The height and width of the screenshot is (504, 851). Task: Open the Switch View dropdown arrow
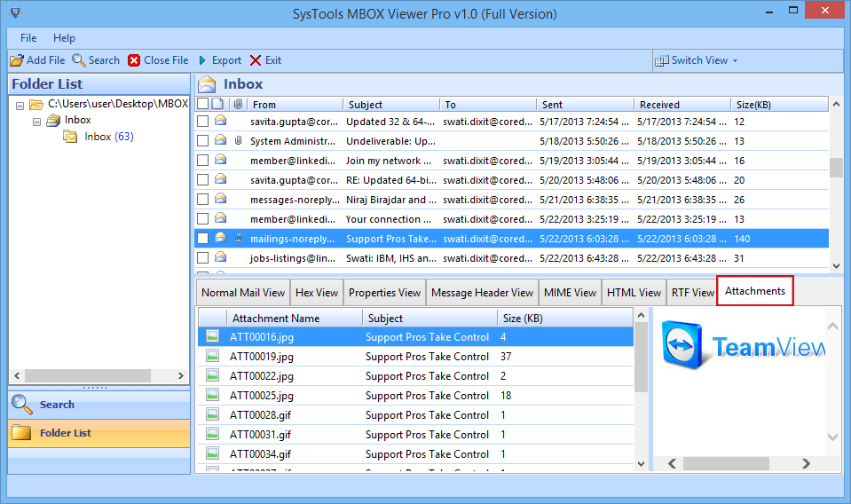point(735,60)
